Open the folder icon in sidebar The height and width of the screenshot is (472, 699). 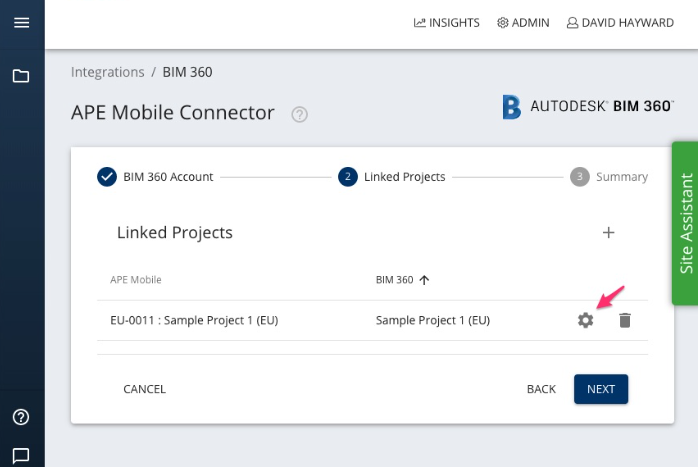click(x=21, y=76)
